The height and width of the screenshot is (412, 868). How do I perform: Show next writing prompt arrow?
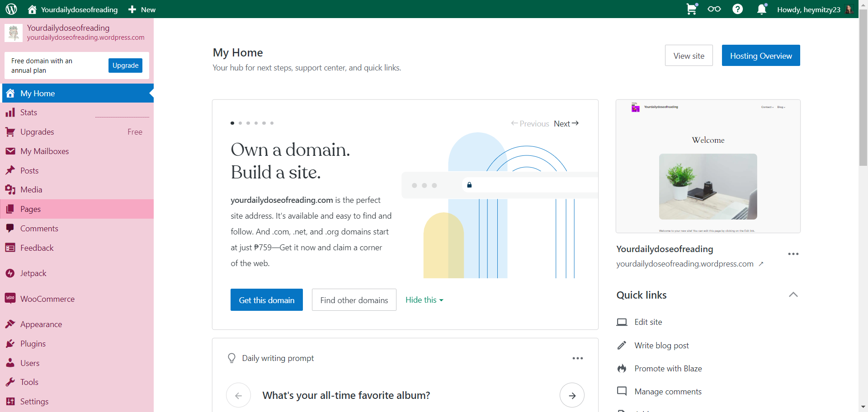[x=572, y=395]
